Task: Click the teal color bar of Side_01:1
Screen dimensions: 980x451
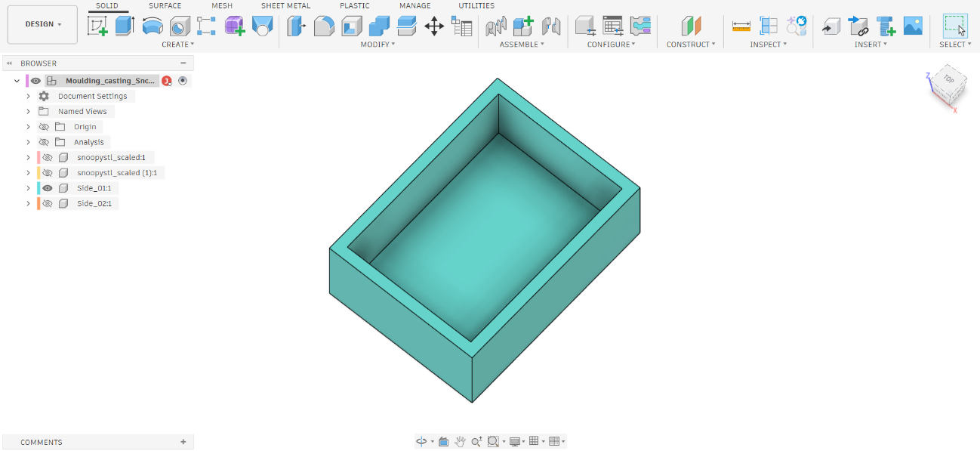Action: tap(39, 188)
